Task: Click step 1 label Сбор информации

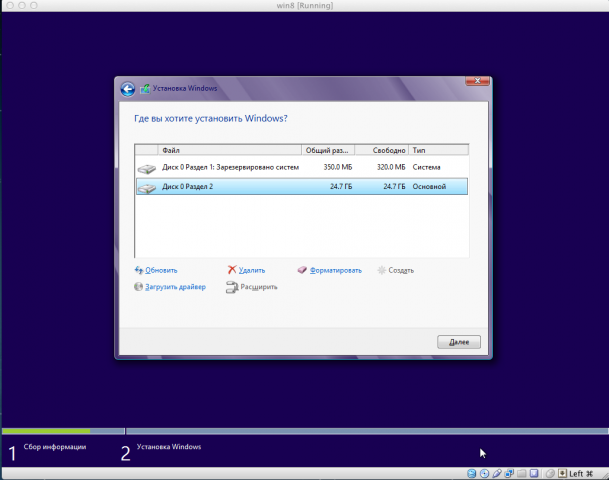Action: point(55,447)
